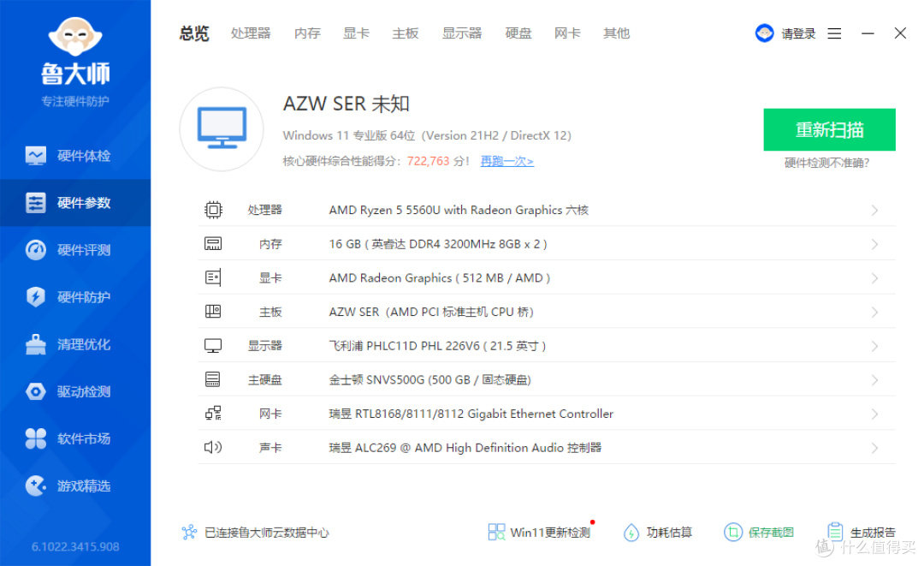Switch to the 其他 tab
This screenshot has width=924, height=566.
pos(616,33)
